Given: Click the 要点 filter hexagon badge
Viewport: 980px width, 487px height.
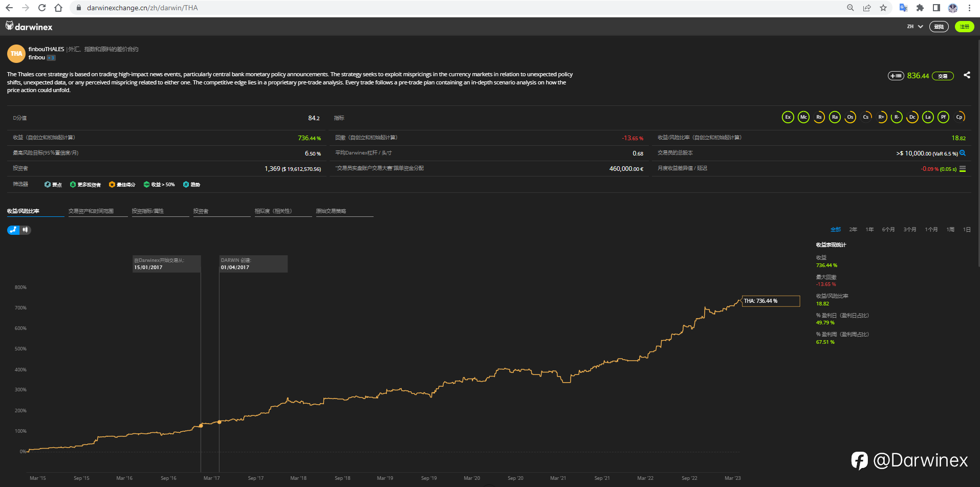Looking at the screenshot, I should click(x=53, y=185).
